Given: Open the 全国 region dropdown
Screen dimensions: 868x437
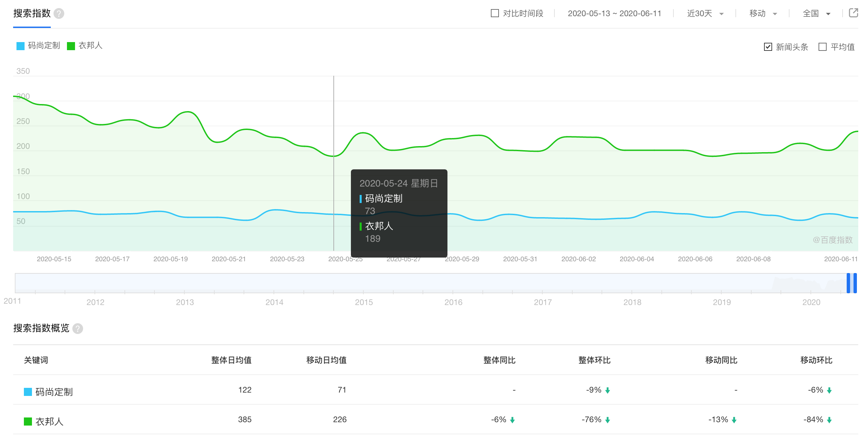Looking at the screenshot, I should click(x=817, y=13).
